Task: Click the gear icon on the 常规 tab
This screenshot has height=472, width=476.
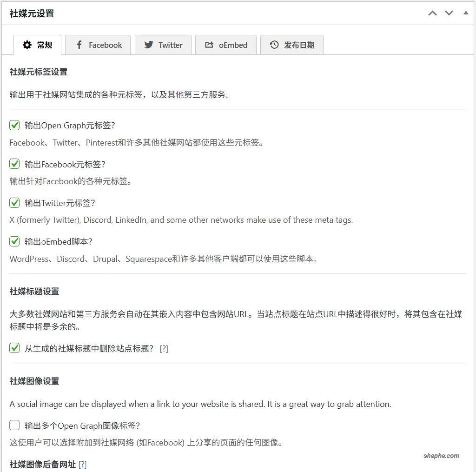Action: coord(26,45)
